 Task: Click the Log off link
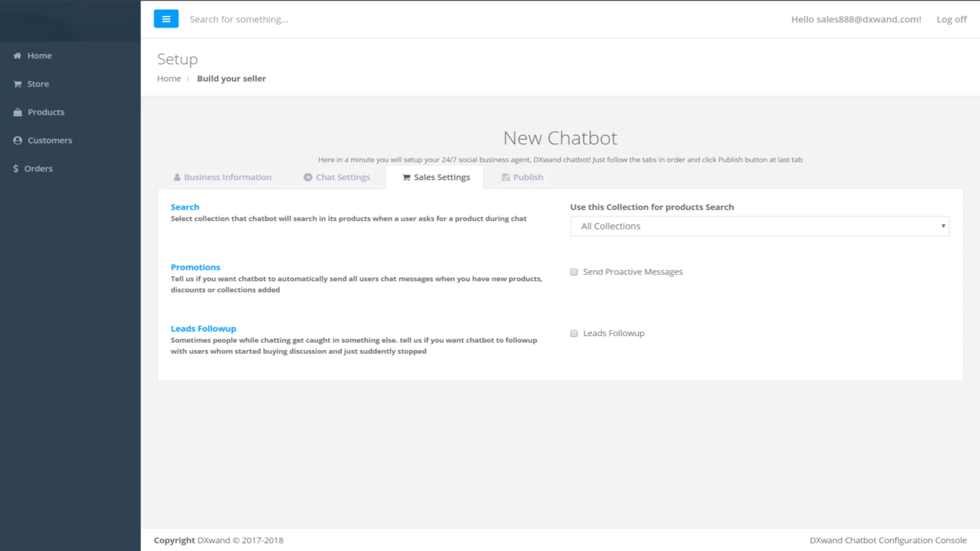click(x=951, y=20)
